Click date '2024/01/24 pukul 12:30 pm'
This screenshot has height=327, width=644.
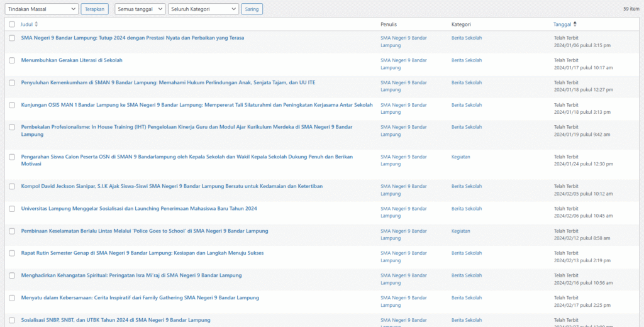click(584, 164)
